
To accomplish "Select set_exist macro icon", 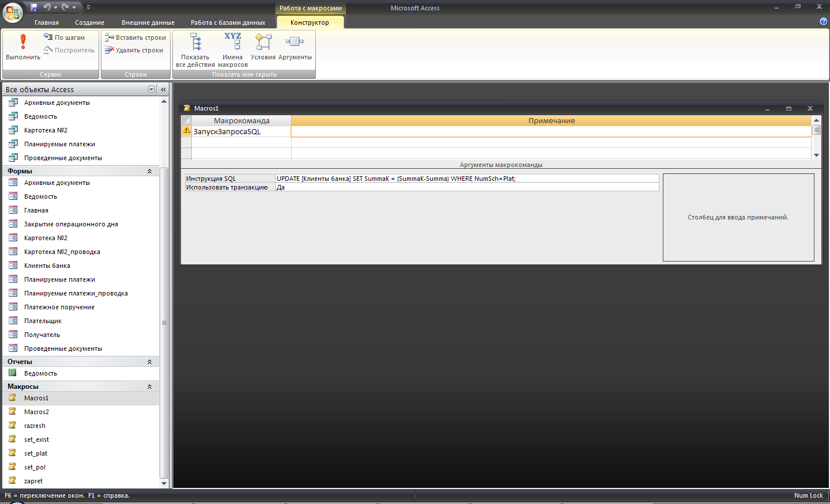I will 12,439.
